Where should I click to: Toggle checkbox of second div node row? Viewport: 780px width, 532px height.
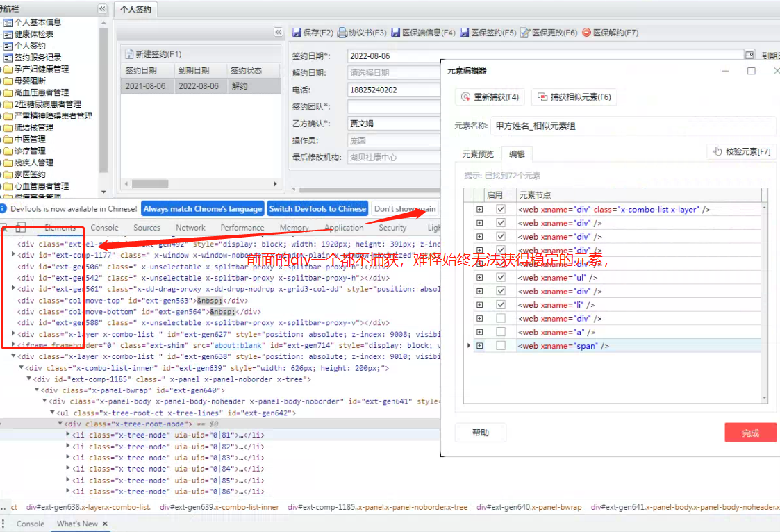501,223
